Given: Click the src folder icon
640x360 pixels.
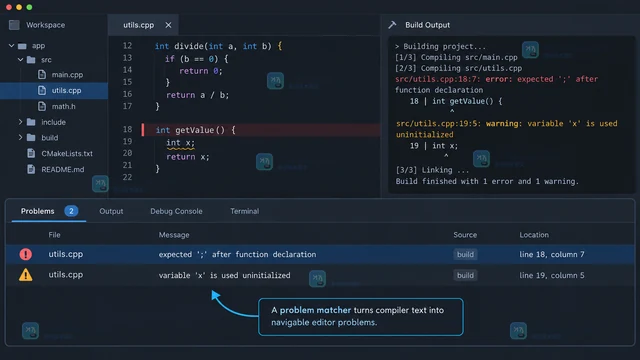Looking at the screenshot, I should click(31, 60).
